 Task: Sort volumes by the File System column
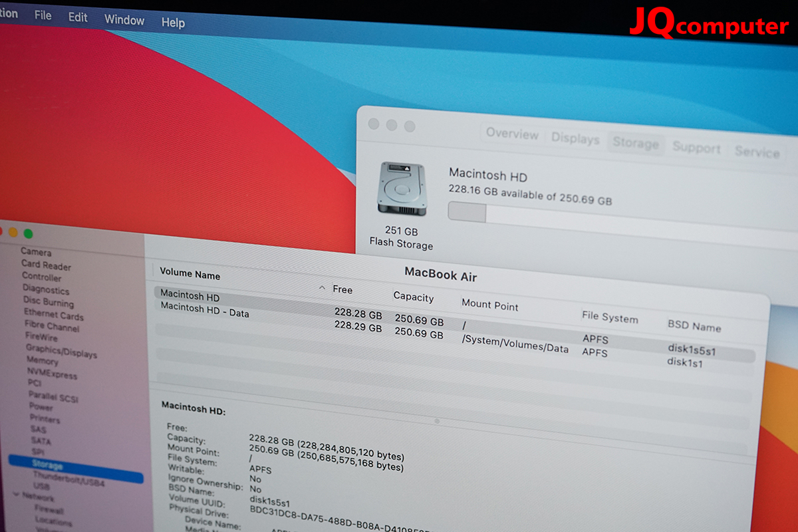[x=610, y=317]
